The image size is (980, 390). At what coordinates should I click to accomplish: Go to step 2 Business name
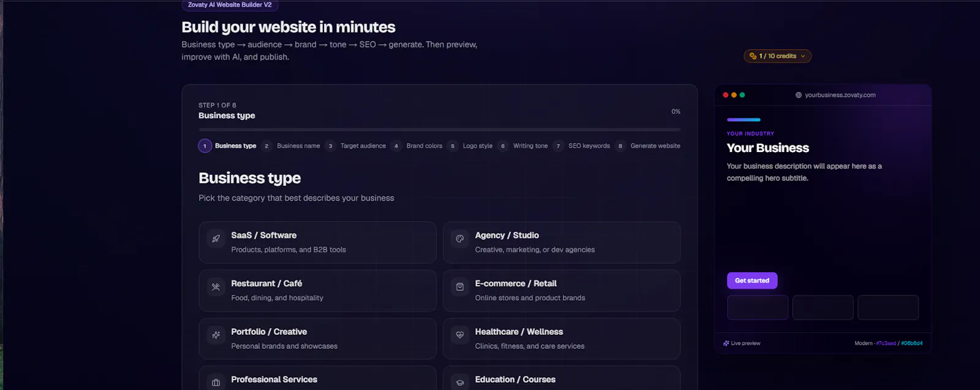(x=292, y=146)
